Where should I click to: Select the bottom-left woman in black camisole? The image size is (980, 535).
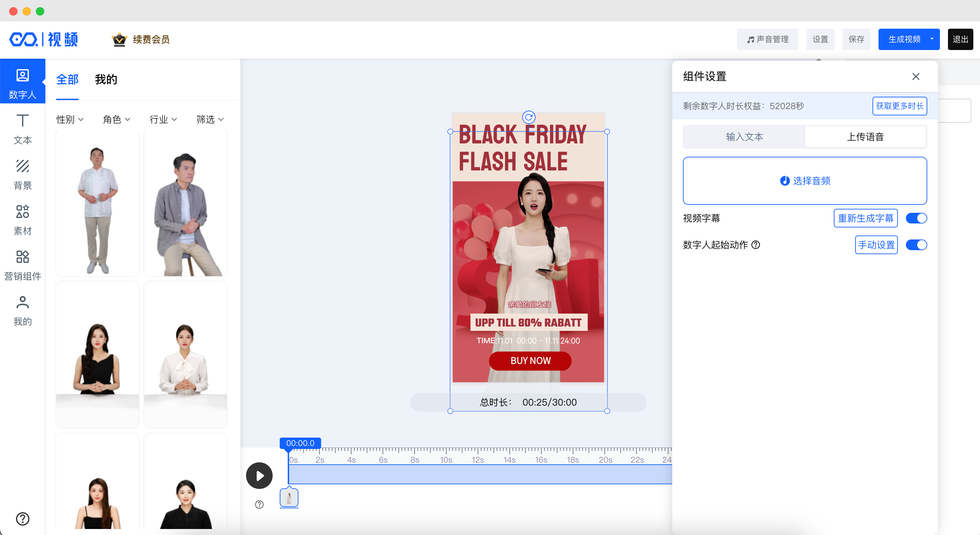(97, 482)
